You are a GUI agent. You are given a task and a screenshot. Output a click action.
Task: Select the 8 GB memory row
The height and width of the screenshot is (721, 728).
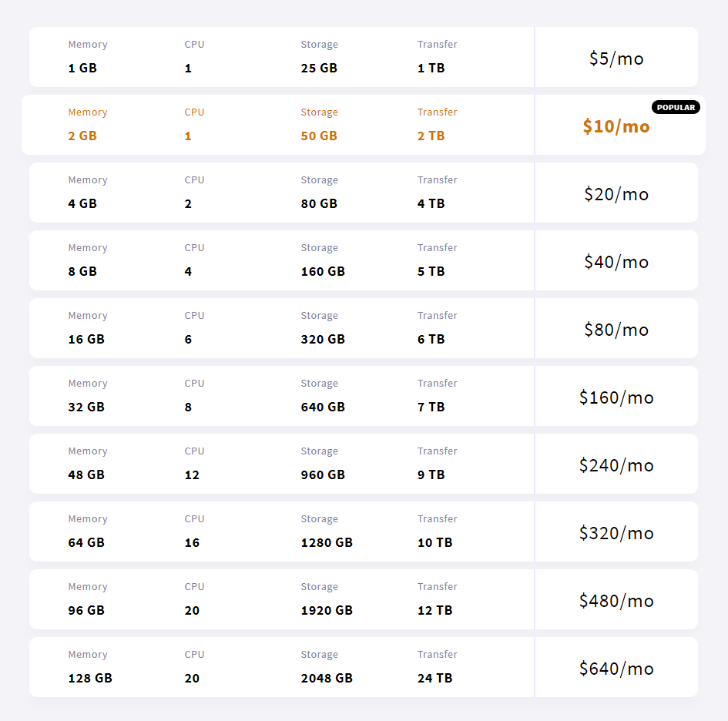tap(82, 272)
